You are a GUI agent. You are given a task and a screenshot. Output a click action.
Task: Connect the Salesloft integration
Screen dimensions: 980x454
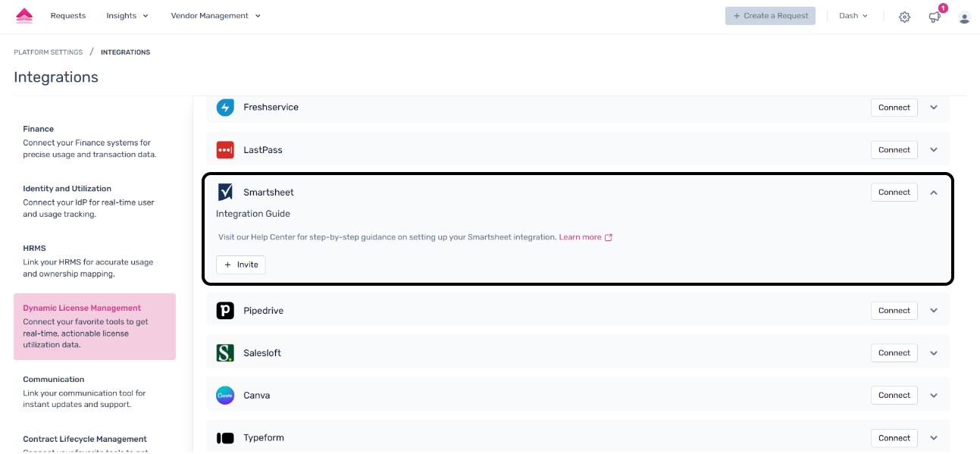point(894,353)
